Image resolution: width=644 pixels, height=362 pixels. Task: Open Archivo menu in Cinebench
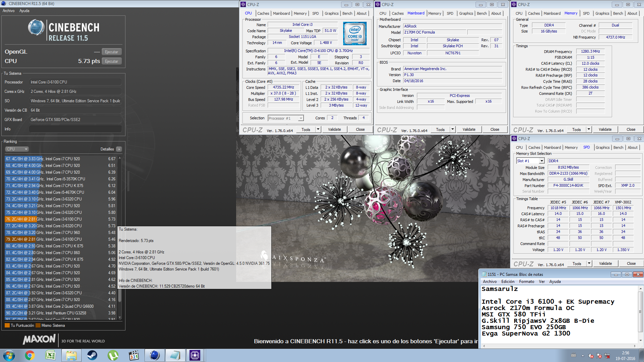(x=9, y=11)
